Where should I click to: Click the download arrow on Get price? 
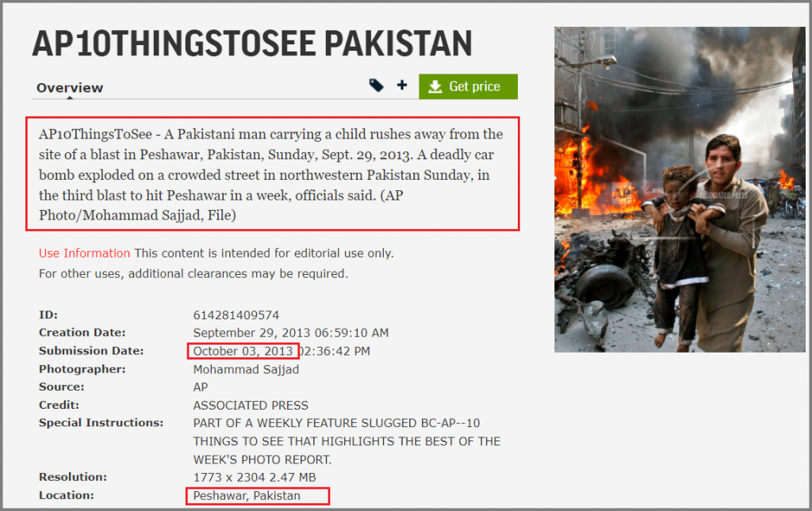[435, 86]
